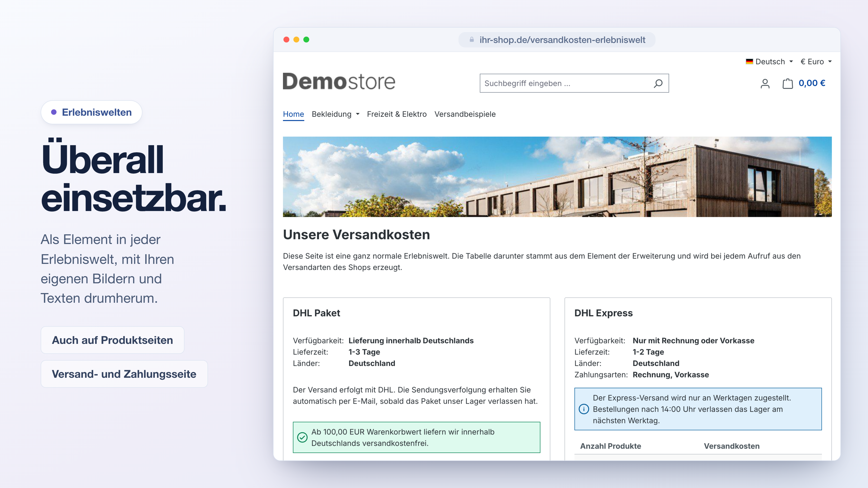Click the info icon in Express notice
This screenshot has width=868, height=488.
[x=584, y=409]
